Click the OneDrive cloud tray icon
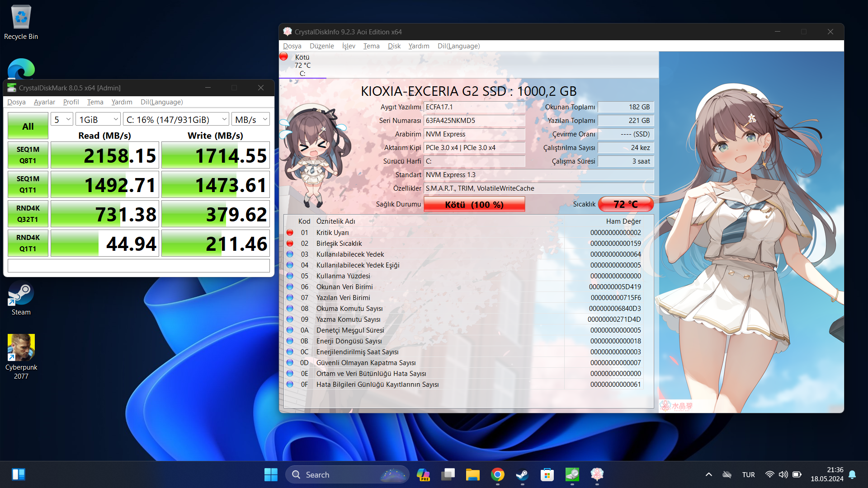This screenshot has height=488, width=868. (x=727, y=474)
